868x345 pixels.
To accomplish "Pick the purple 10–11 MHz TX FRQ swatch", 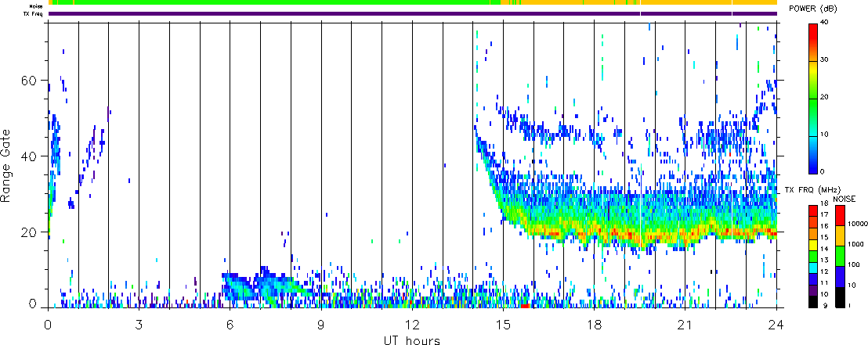I will coord(812,290).
